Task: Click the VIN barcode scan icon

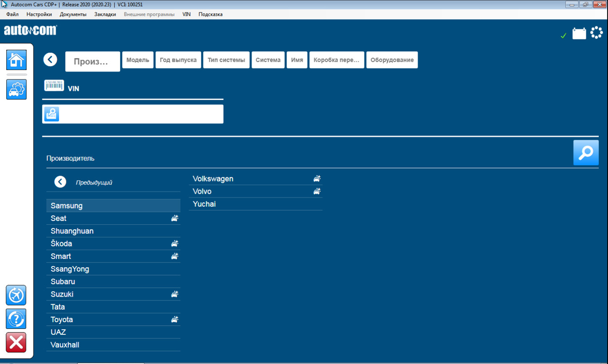Action: 54,86
